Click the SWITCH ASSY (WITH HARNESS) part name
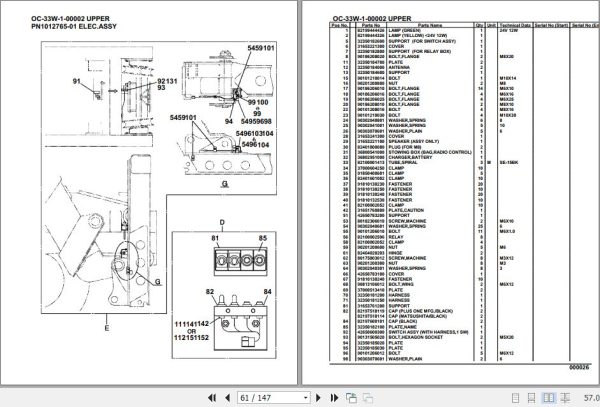Viewport: 600px width, 407px height. [x=428, y=332]
